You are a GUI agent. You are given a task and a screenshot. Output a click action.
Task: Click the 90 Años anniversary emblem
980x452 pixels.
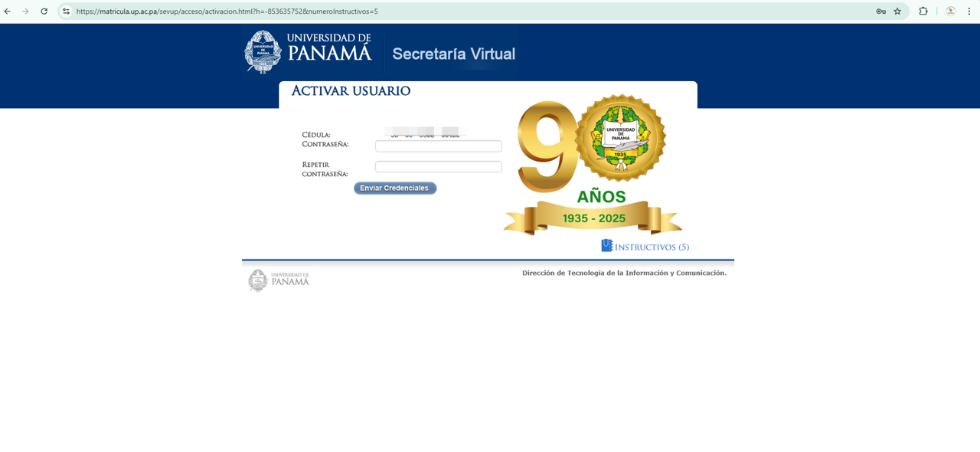coord(592,165)
